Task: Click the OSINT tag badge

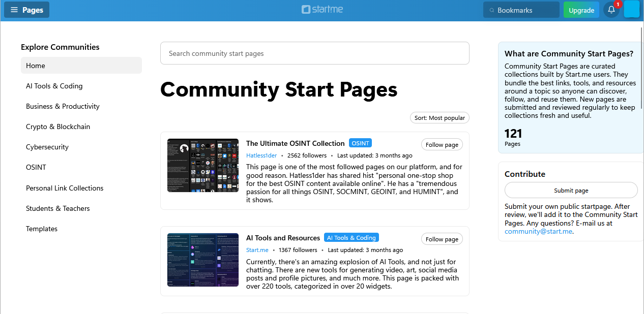Action: [x=361, y=143]
